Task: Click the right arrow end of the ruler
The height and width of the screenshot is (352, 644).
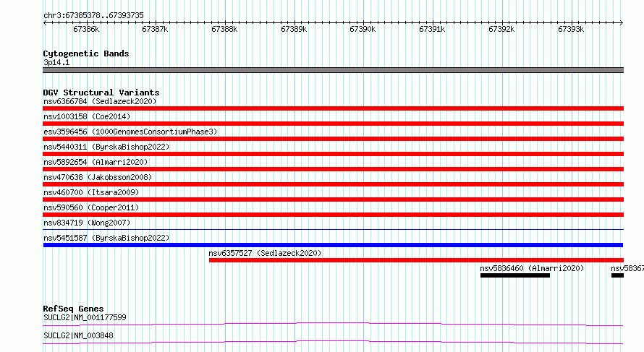Action: coord(622,22)
